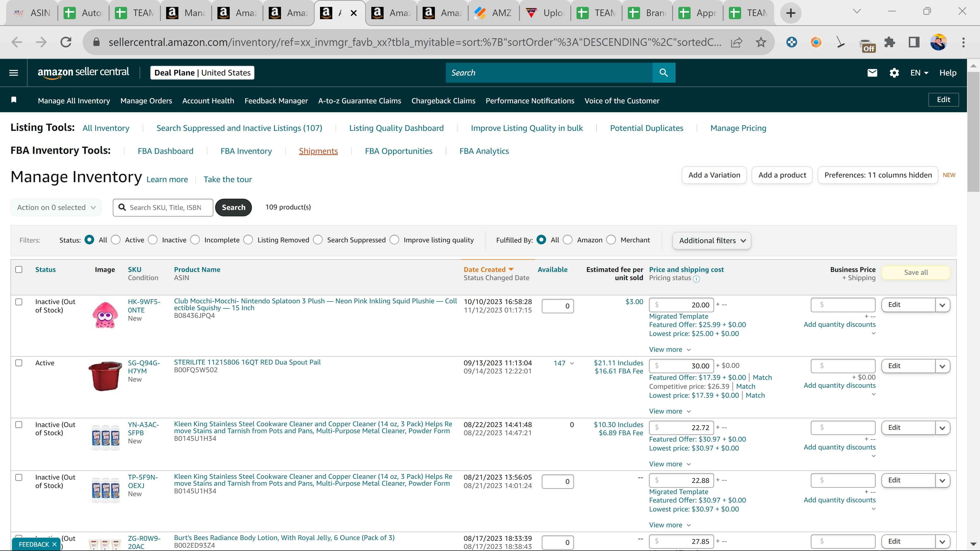This screenshot has width=980, height=551.
Task: Click price field showing 30.00
Action: pos(681,366)
